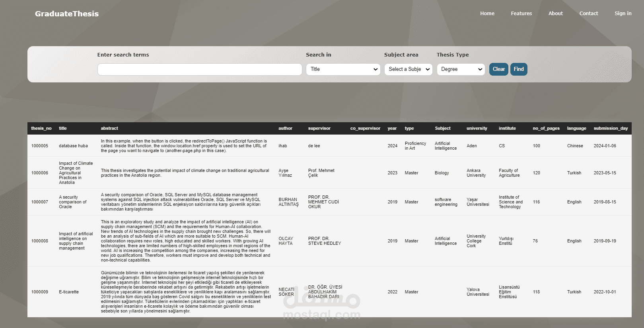Open the Thesis Type Degree dropdown
644x328 pixels.
coord(461,69)
